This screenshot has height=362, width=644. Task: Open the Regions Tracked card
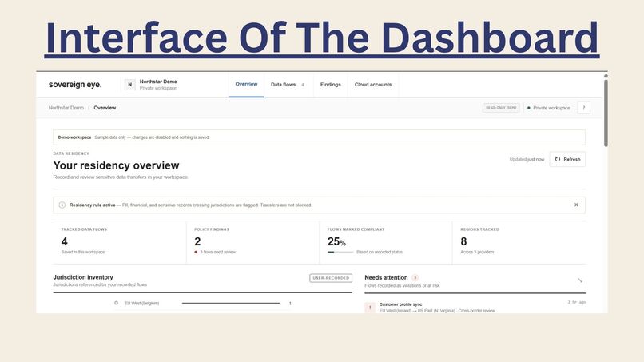click(519, 242)
